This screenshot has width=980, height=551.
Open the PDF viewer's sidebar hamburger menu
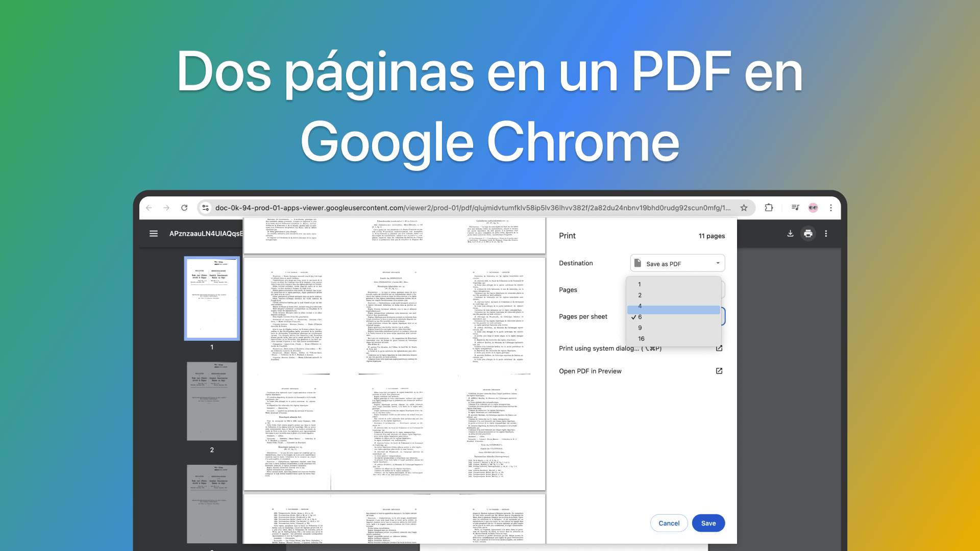click(x=154, y=234)
